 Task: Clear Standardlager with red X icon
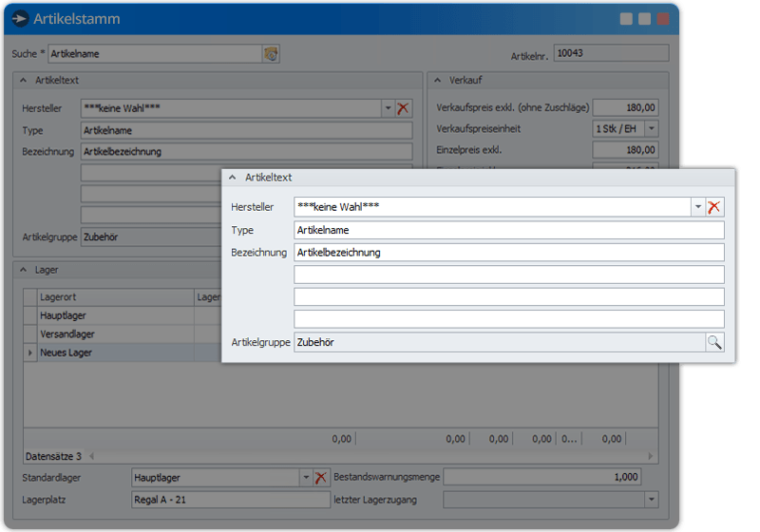(320, 478)
